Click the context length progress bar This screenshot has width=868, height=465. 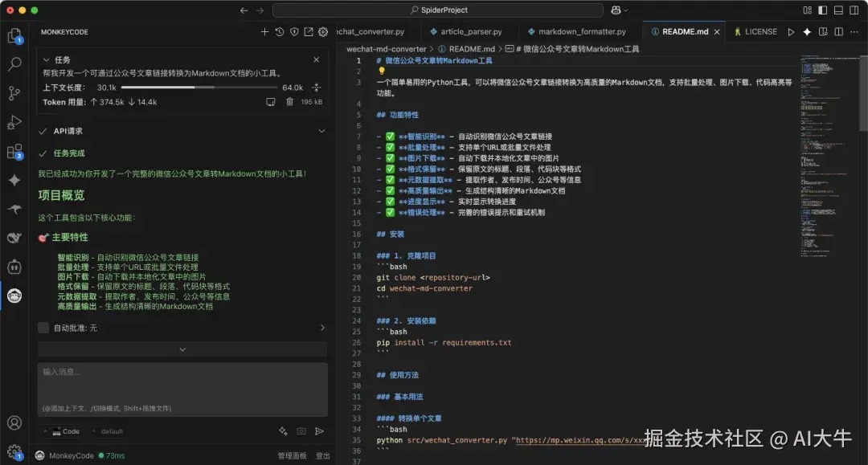coord(199,88)
